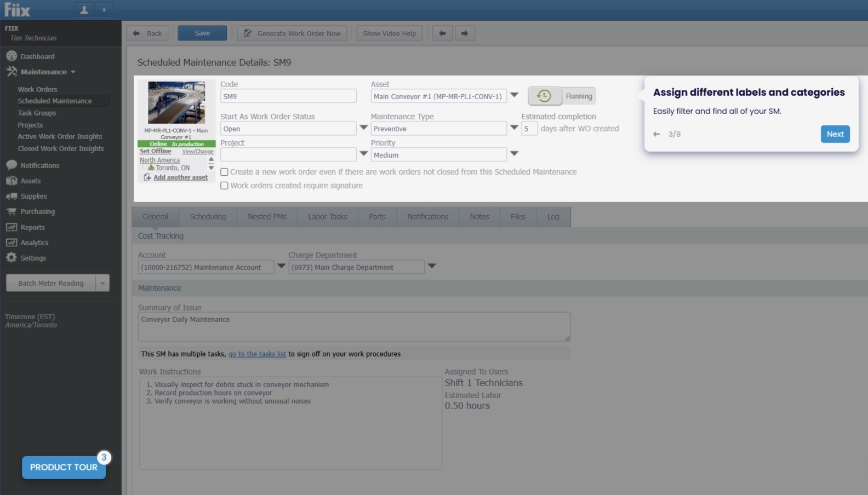Click the conveyor asset thumbnail image

coord(176,102)
